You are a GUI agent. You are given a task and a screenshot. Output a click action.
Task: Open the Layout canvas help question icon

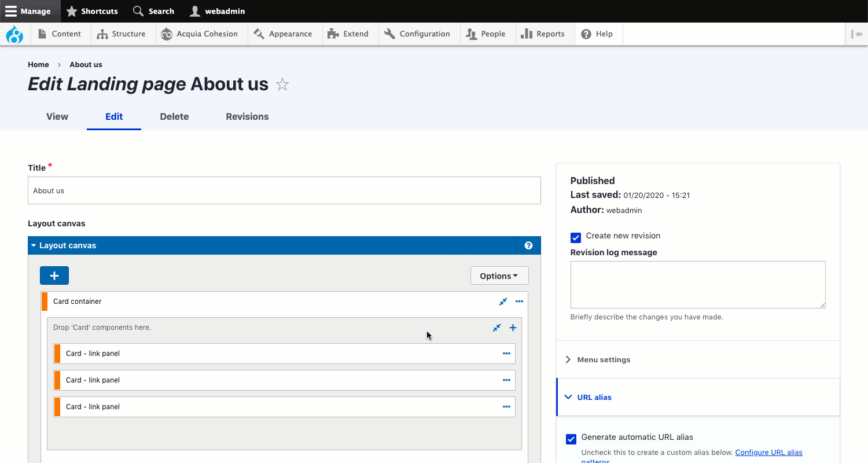coord(528,245)
